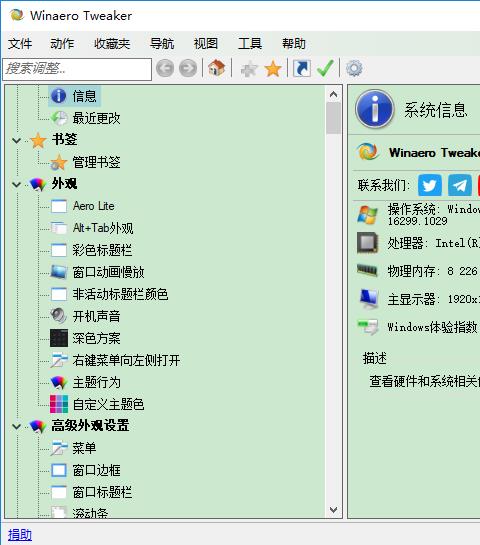
Task: Open the 文件 menu
Action: pyautogui.click(x=20, y=44)
